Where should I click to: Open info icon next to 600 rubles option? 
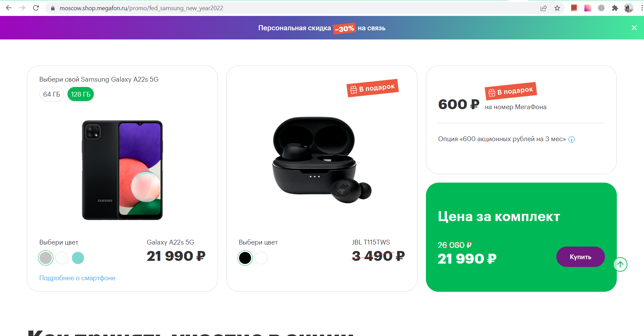click(572, 139)
